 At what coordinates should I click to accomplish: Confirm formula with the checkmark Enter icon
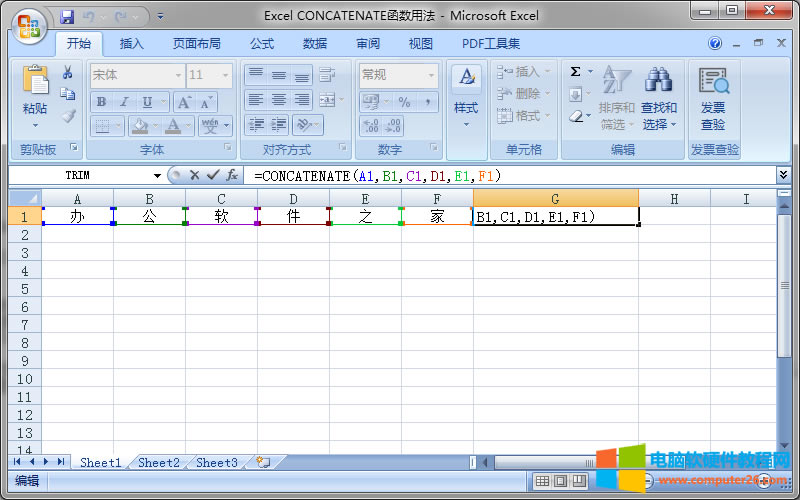pyautogui.click(x=212, y=175)
